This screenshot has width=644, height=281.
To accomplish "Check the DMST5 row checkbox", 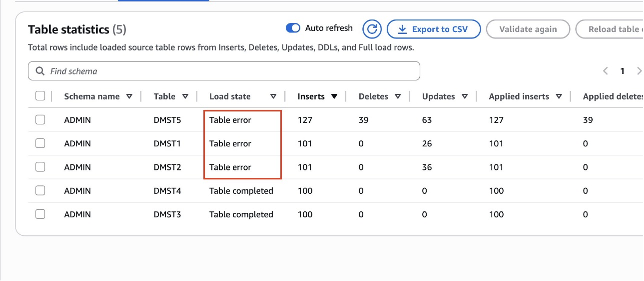I will [x=40, y=120].
